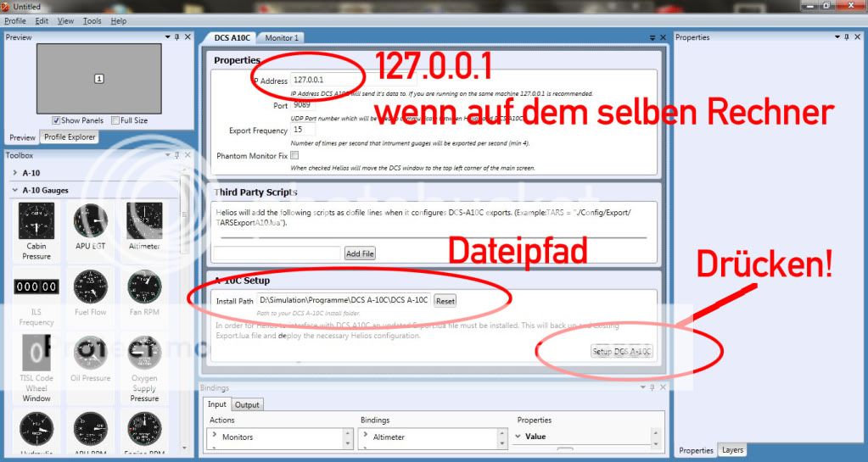This screenshot has width=868, height=462.
Task: Click Reset next to Install Path
Action: tap(445, 301)
